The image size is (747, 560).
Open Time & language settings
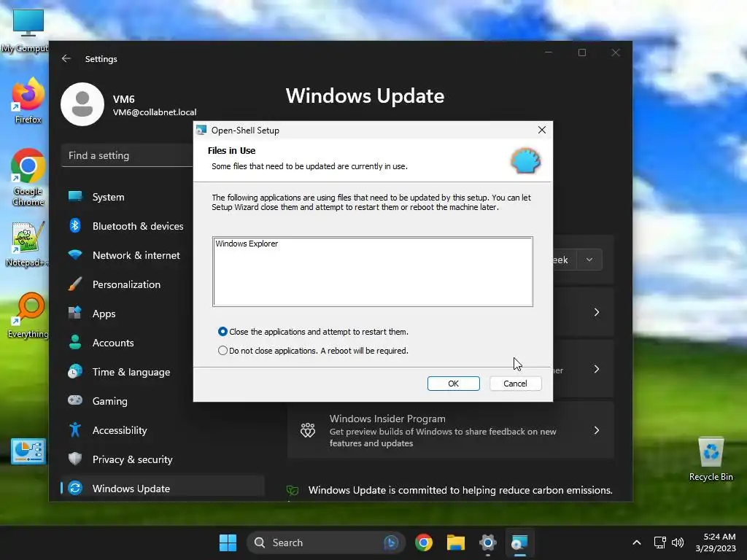(162, 372)
